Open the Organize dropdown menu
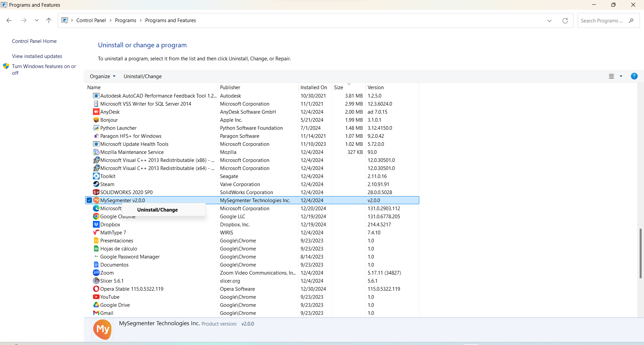The width and height of the screenshot is (644, 345). (x=102, y=76)
